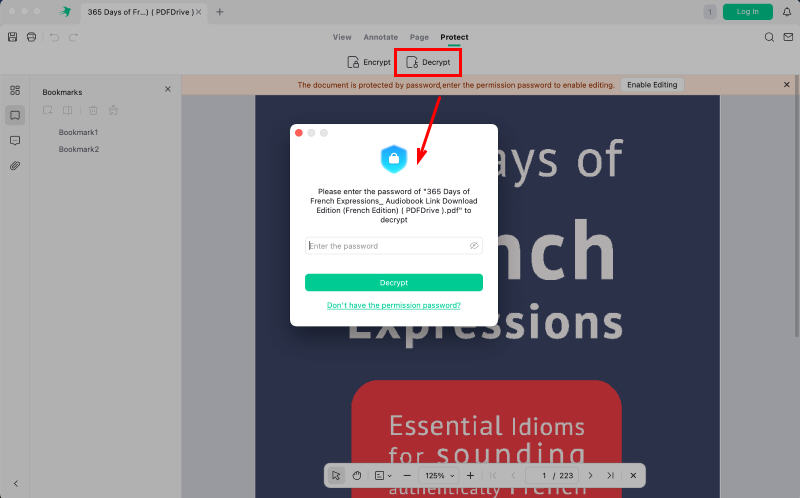The image size is (800, 498).
Task: Select the bookmarks sidebar icon
Action: 15,115
